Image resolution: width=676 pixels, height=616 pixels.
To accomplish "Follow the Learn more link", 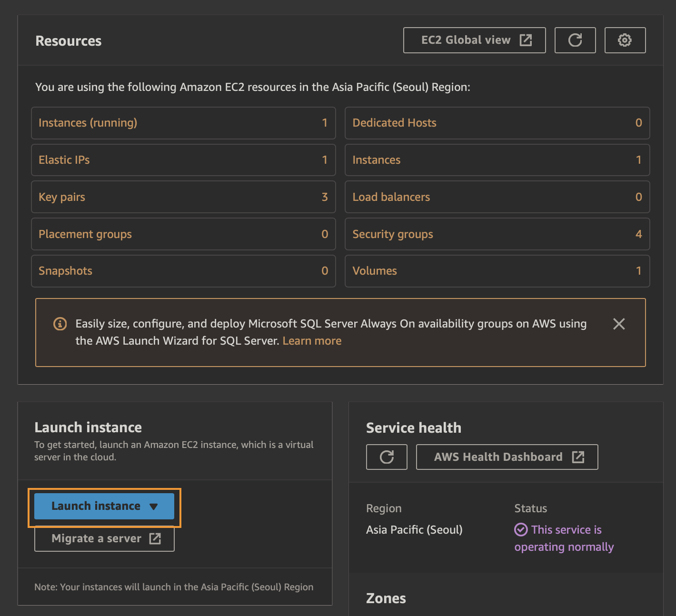I will tap(312, 341).
